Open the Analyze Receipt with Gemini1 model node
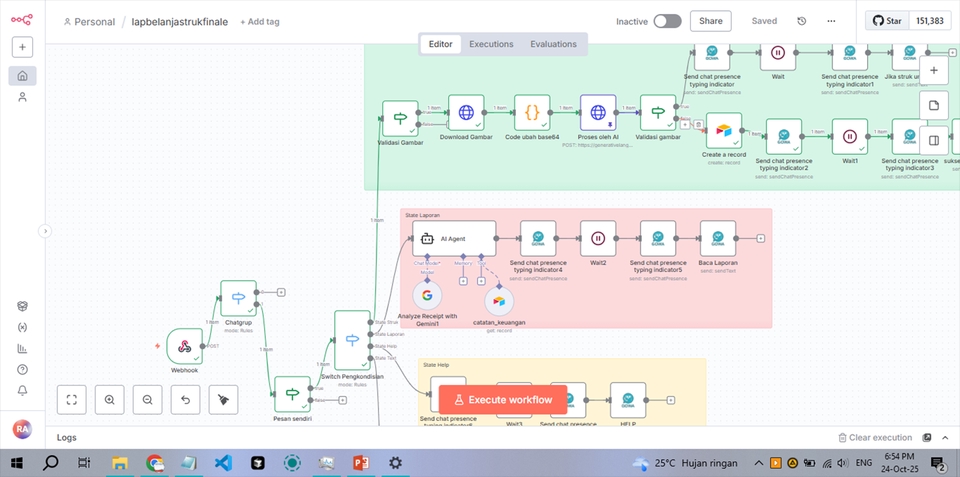 (x=427, y=297)
